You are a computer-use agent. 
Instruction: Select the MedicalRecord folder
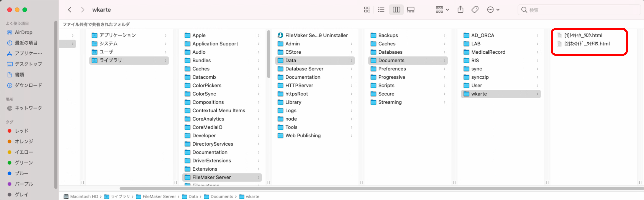[501, 52]
